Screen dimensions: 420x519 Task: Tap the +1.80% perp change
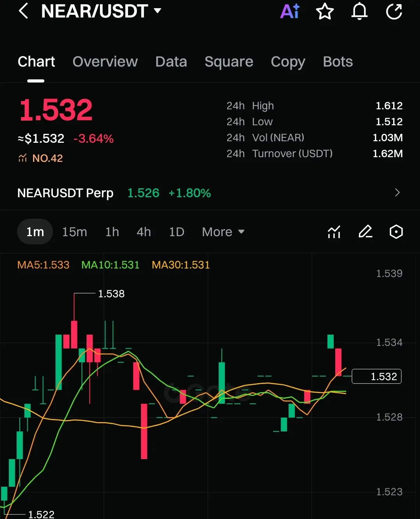190,193
